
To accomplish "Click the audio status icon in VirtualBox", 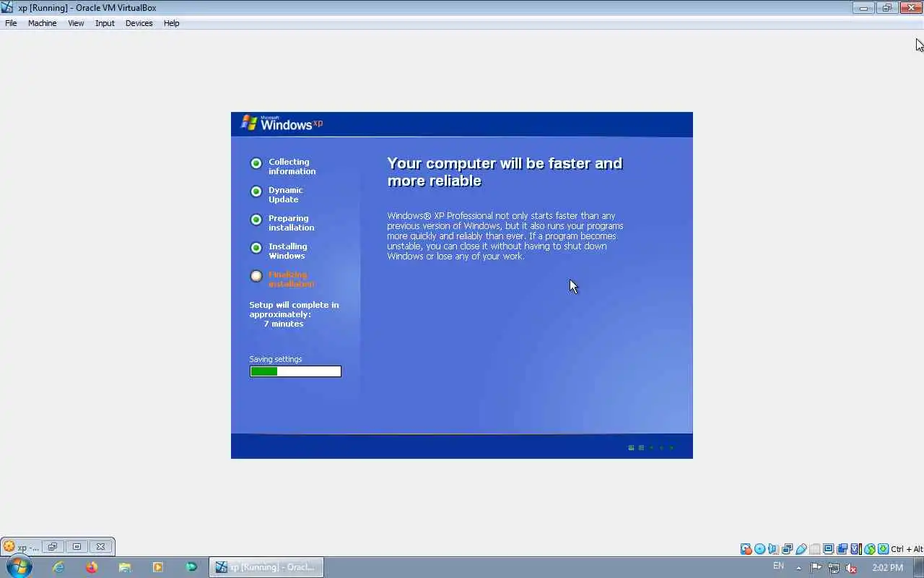I will click(x=773, y=549).
